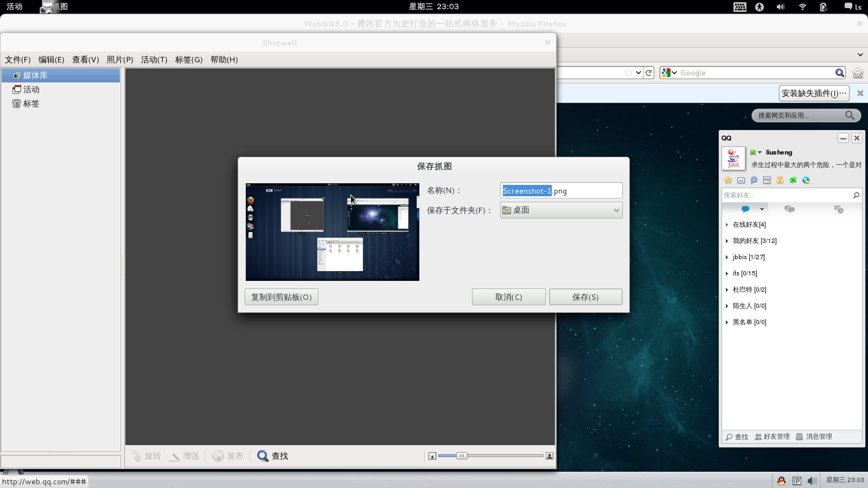Click the Firefox search magnifier icon
The height and width of the screenshot is (488, 868).
coord(840,73)
